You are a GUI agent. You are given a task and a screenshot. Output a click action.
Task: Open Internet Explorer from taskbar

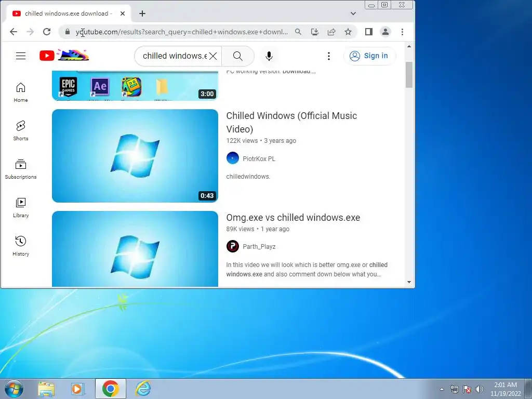tap(143, 389)
